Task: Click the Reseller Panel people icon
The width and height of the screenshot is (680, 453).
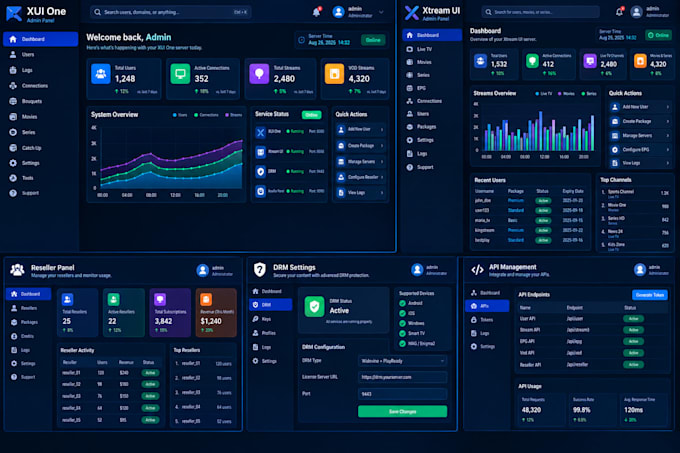Action: click(17, 270)
